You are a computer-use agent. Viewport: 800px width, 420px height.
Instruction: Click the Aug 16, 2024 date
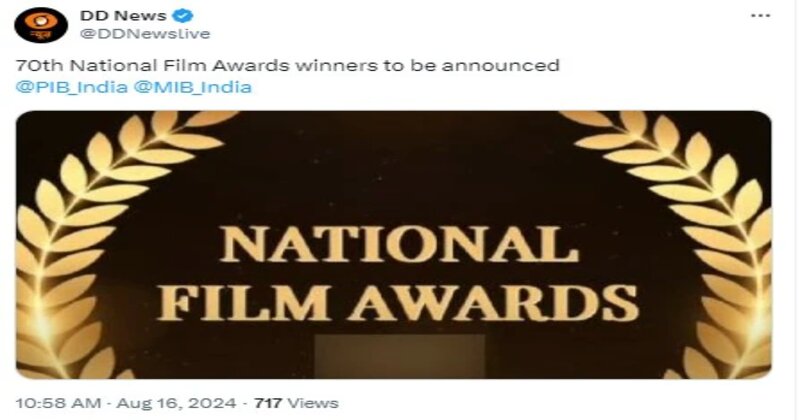(x=177, y=403)
